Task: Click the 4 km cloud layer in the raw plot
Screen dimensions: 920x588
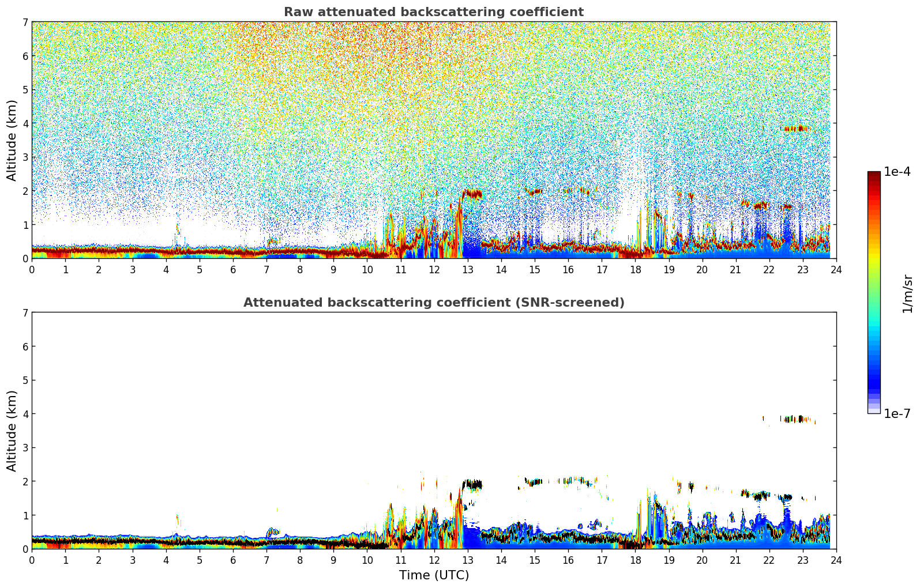Action: point(797,129)
